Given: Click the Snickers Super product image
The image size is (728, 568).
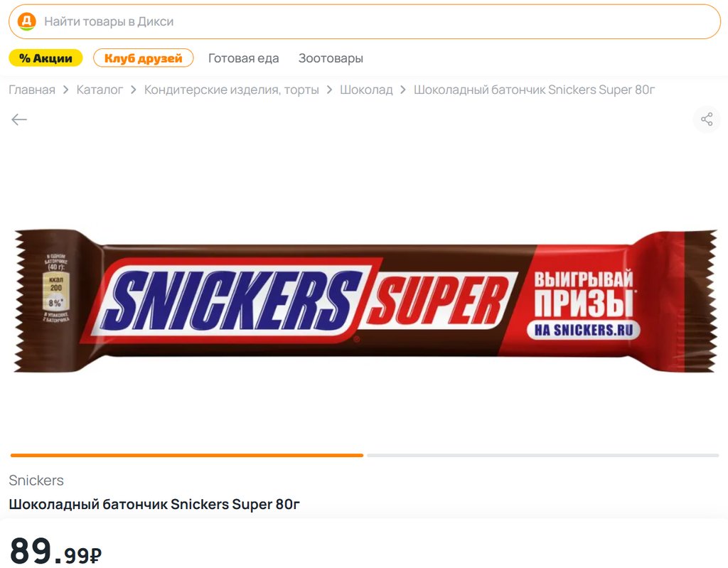Looking at the screenshot, I should 365,301.
